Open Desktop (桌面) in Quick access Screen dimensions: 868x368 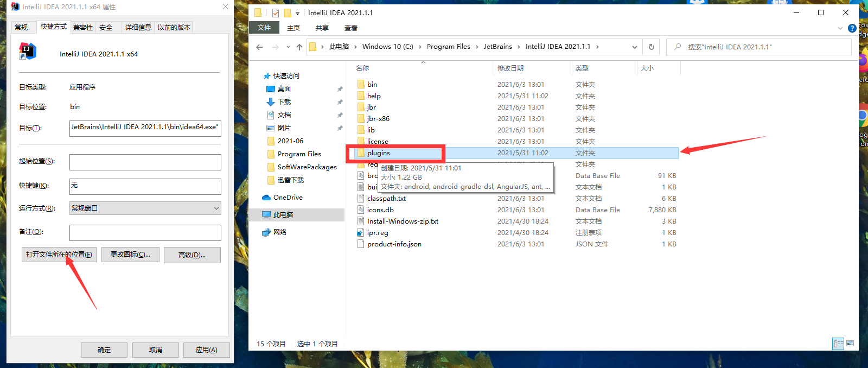click(x=279, y=89)
